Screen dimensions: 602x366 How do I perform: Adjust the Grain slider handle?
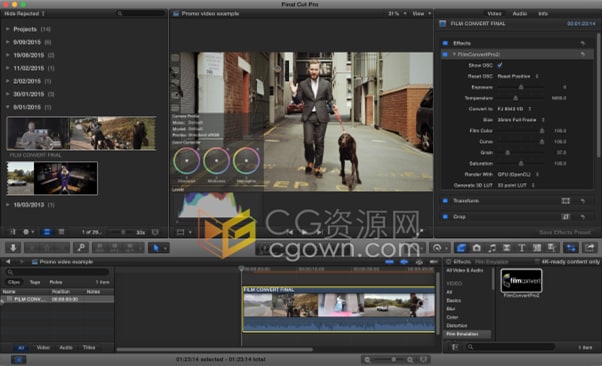[x=508, y=152]
